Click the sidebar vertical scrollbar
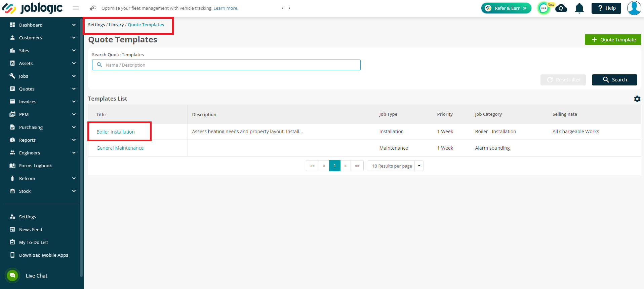This screenshot has height=289, width=644. point(81,147)
